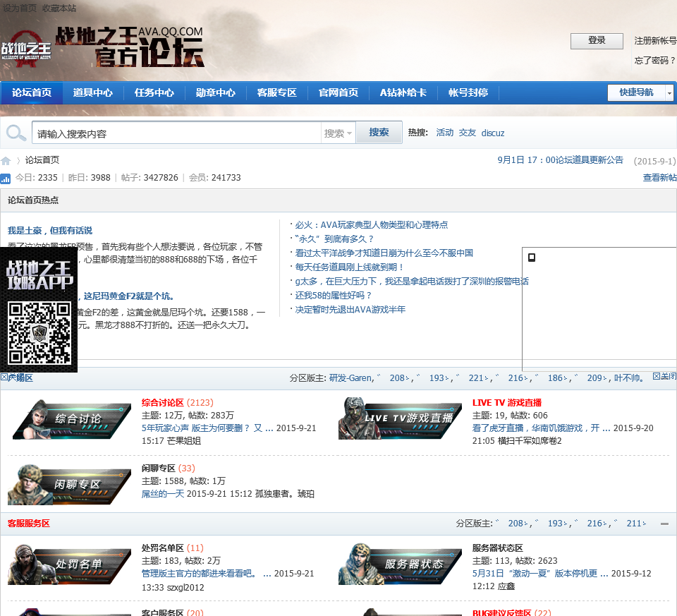Click hot search term discuz
Screen dimensions: 677x616
pyautogui.click(x=493, y=133)
